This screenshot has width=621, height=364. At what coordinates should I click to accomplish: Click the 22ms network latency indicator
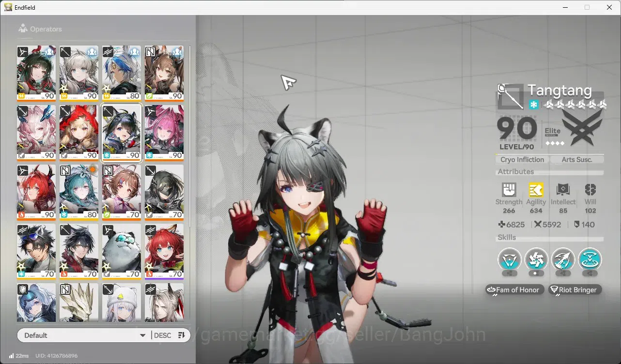tap(19, 356)
